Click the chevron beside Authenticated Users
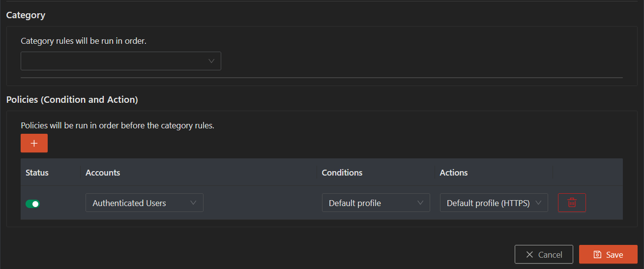644x269 pixels. [x=193, y=203]
